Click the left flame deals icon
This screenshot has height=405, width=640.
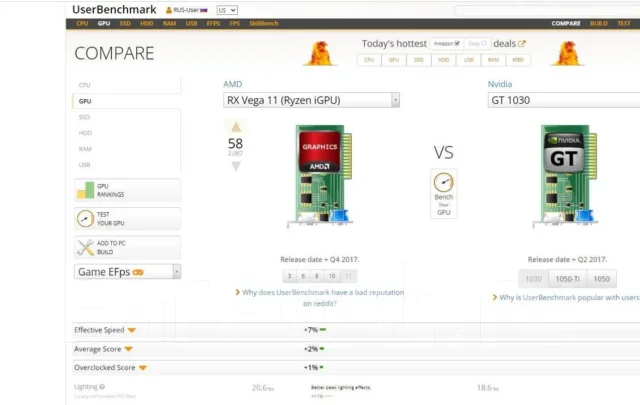(320, 53)
